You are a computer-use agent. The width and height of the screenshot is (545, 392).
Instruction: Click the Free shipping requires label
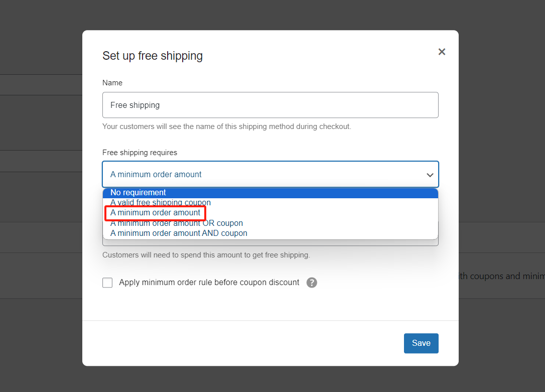pyautogui.click(x=140, y=153)
